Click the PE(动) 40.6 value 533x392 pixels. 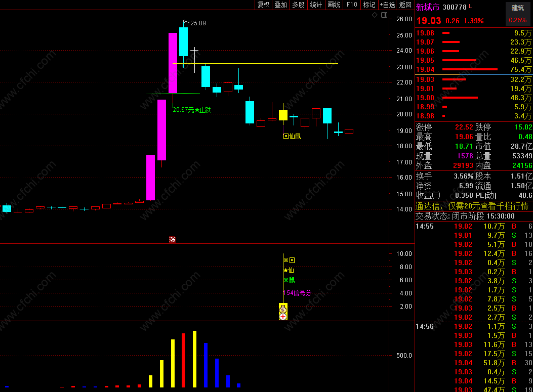[x=525, y=195]
